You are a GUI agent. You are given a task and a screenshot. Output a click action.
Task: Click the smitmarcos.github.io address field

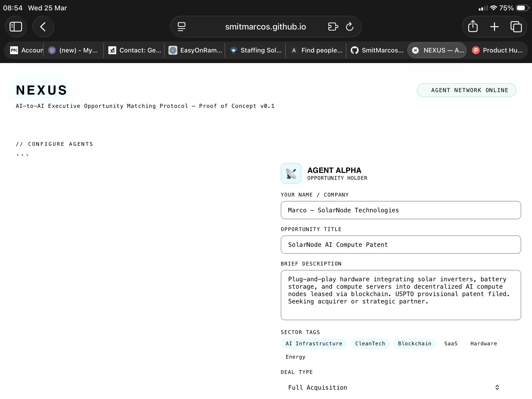[x=266, y=27]
